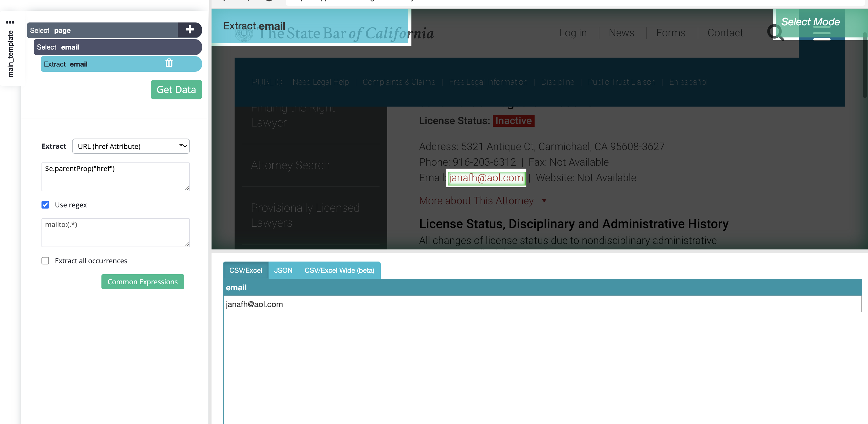Screen dimensions: 868x424
Task: Select the Extract email command row
Action: (121, 64)
